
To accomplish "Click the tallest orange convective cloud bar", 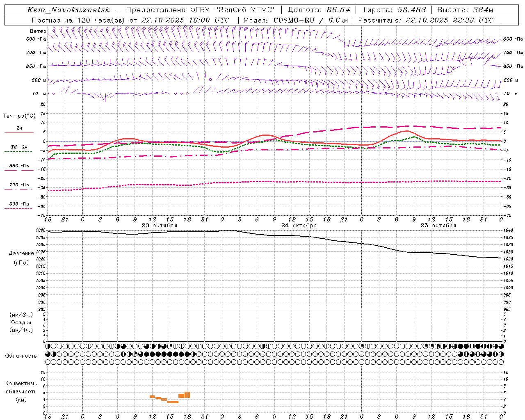I will tap(187, 395).
